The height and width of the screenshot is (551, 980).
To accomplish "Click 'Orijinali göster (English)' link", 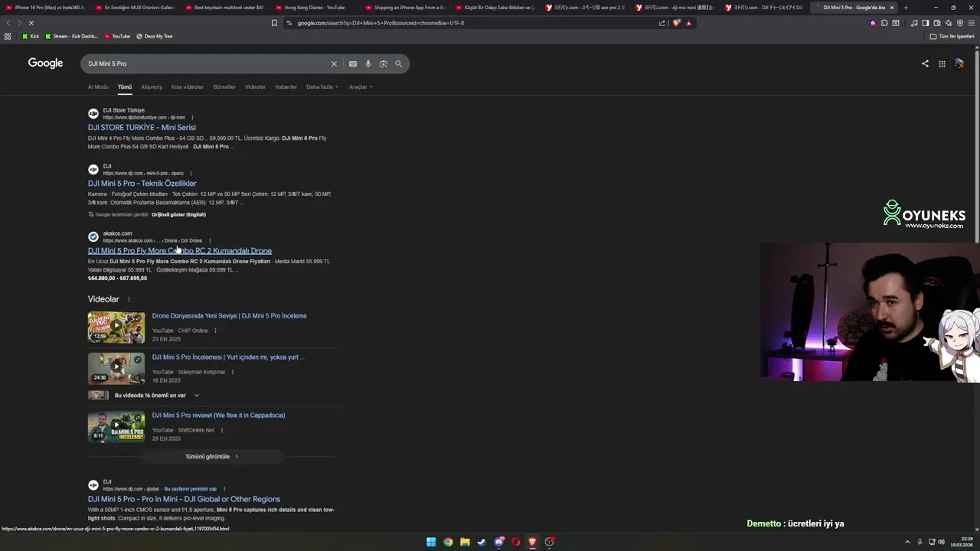I will coord(178,214).
